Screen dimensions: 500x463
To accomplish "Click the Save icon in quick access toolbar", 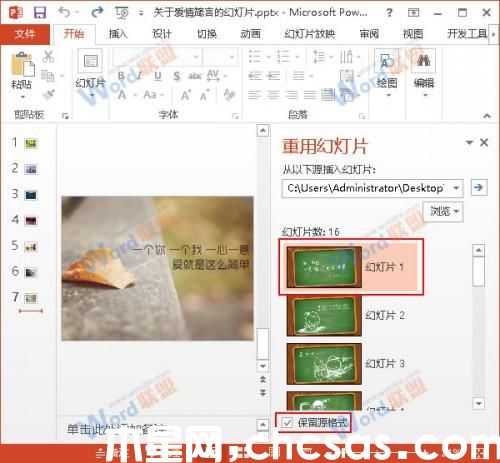I will [40, 13].
